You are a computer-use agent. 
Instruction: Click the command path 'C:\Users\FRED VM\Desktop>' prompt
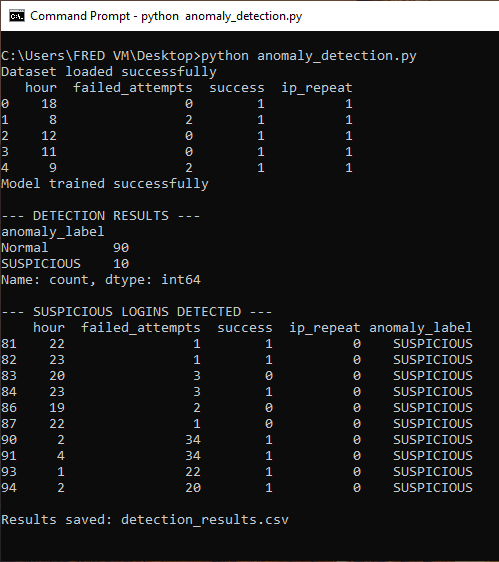(101, 56)
